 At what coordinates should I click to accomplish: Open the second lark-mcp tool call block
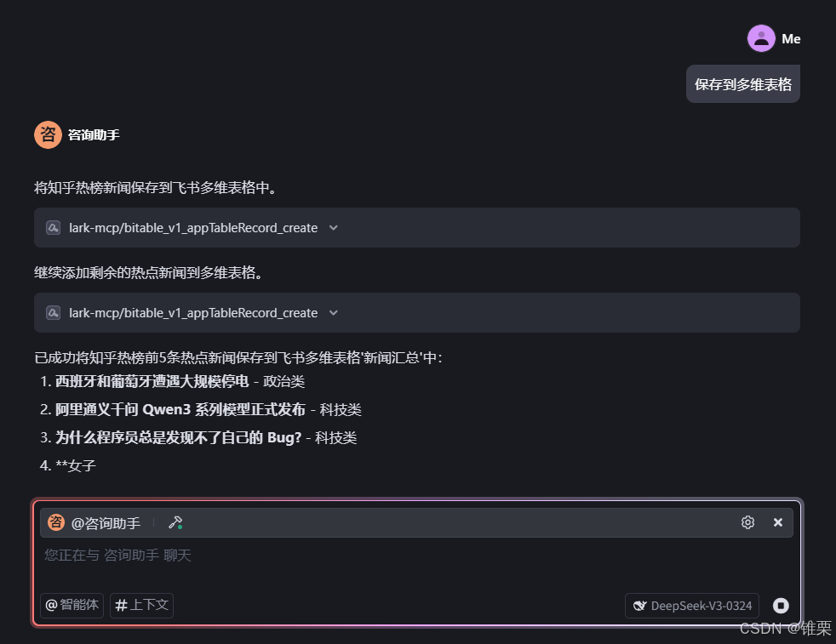[x=417, y=313]
